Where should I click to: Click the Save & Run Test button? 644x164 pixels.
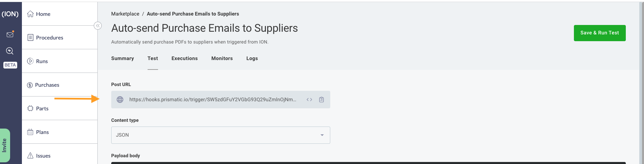click(x=600, y=33)
